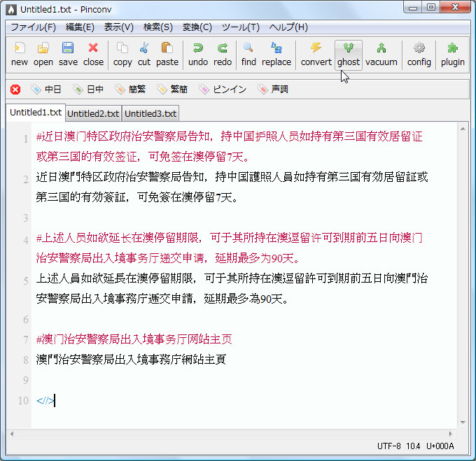Click the red X icon on conversion bar
Viewport: 476px width, 461px height.
point(15,90)
